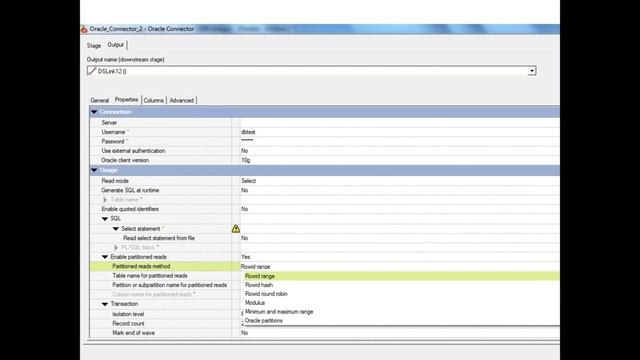This screenshot has width=640, height=360.
Task: Expand the PL/SQL block property
Action: click(x=116, y=247)
